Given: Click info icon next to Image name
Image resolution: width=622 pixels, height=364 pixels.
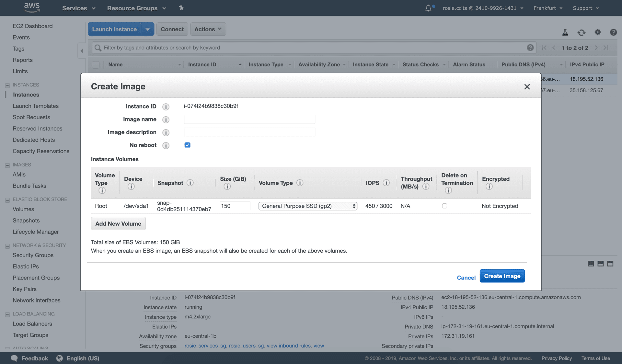Looking at the screenshot, I should click(x=166, y=119).
